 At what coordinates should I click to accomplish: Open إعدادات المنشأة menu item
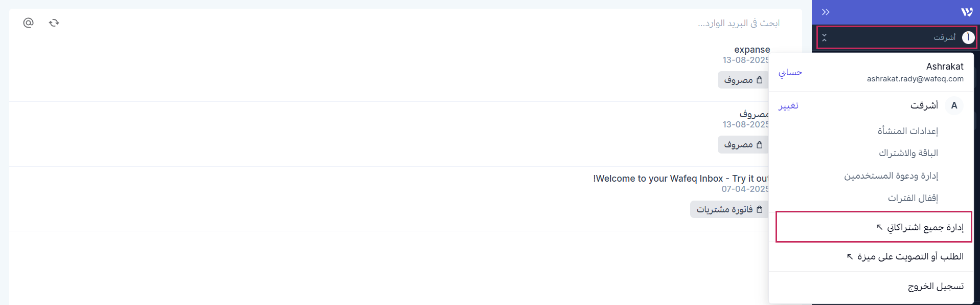pos(908,131)
